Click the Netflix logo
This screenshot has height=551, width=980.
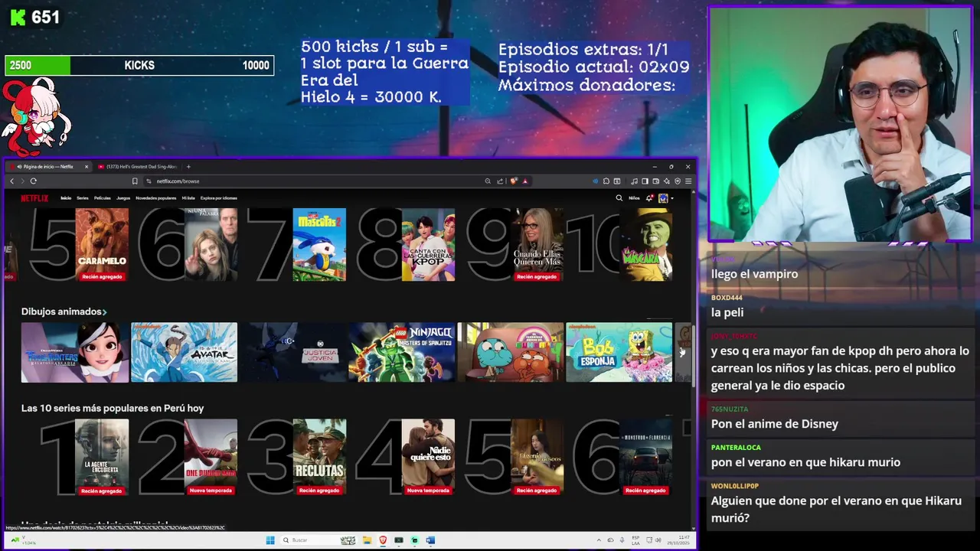click(x=34, y=198)
